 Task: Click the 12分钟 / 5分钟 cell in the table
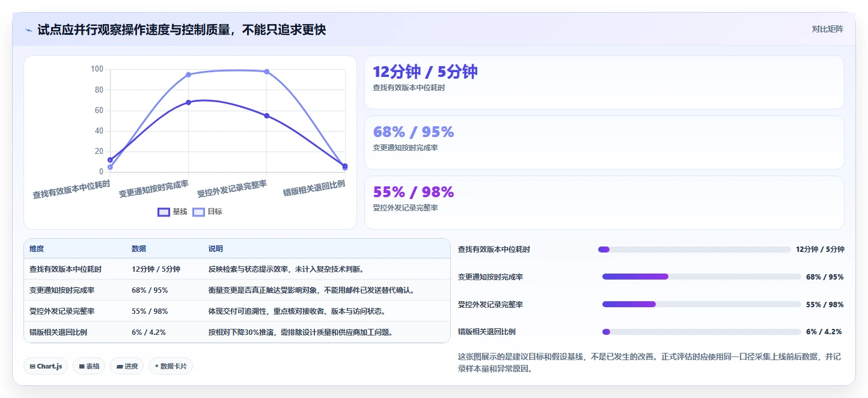(156, 269)
